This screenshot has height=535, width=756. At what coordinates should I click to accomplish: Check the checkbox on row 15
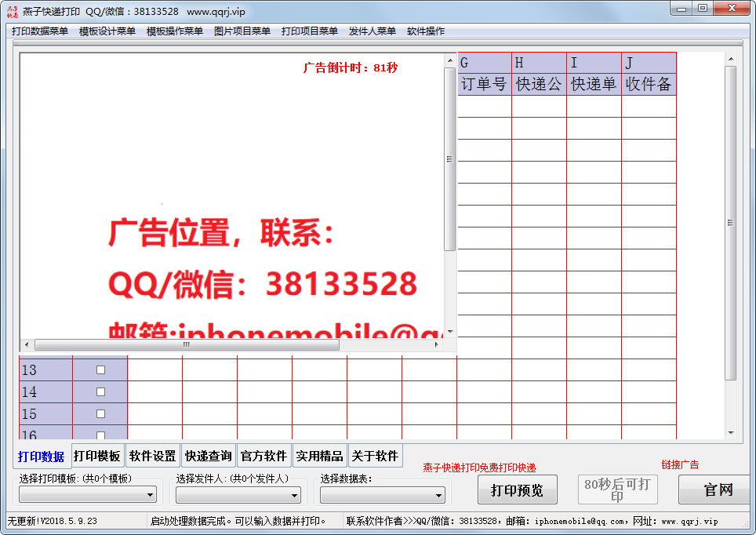tap(100, 413)
